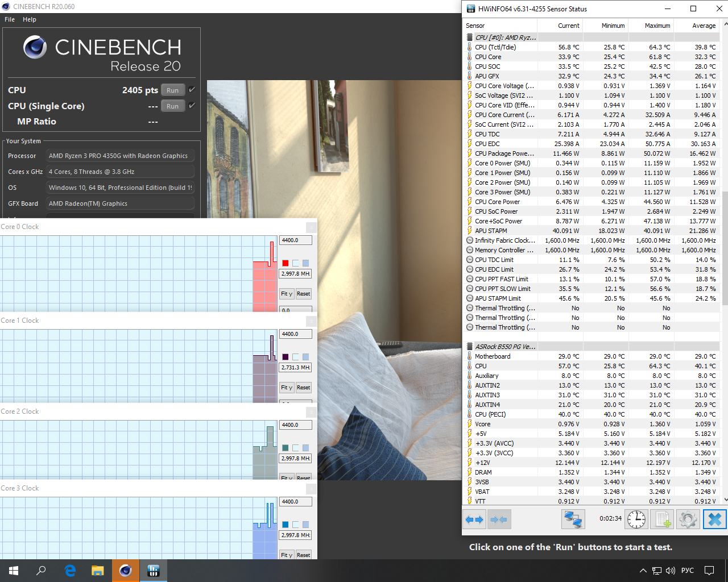Click the 4 Cores, 8 Threads @ 3.8 GHz field

click(x=120, y=172)
